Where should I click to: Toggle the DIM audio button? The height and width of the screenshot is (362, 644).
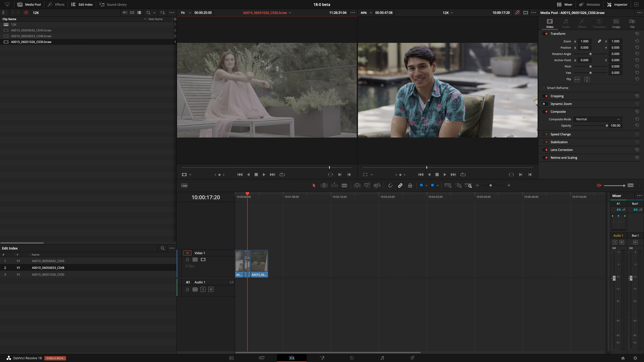pyautogui.click(x=630, y=185)
